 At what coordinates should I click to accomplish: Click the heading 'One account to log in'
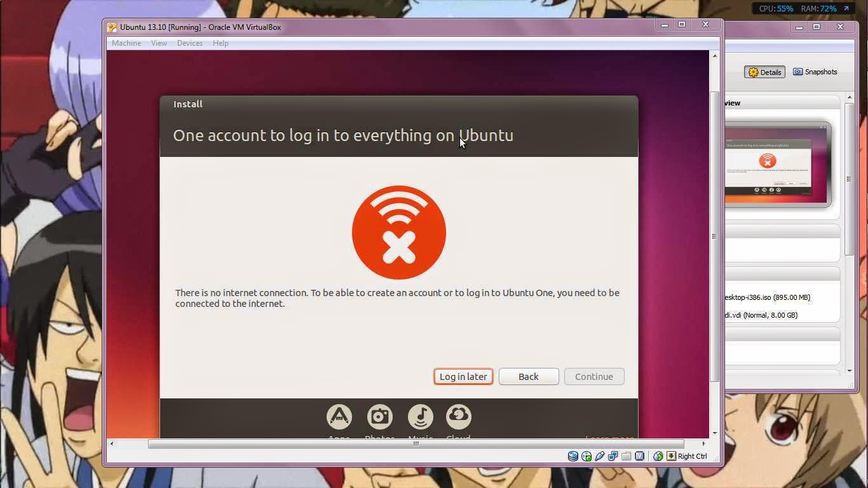point(343,135)
